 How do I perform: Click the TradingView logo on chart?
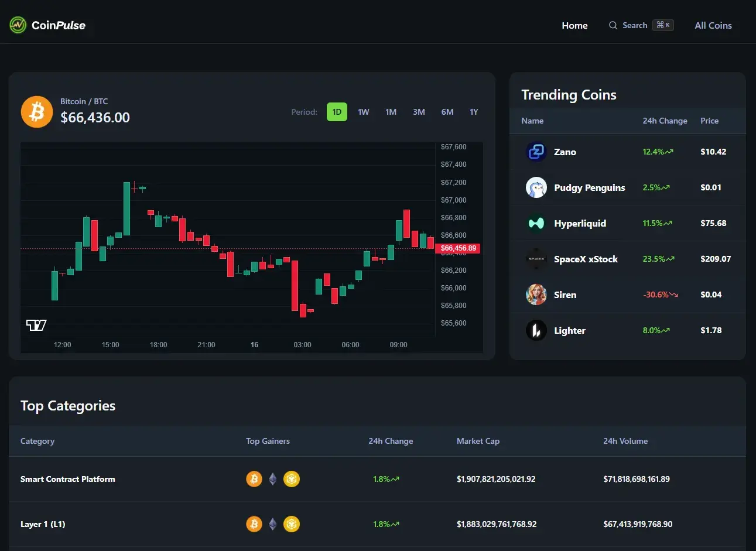tap(36, 325)
